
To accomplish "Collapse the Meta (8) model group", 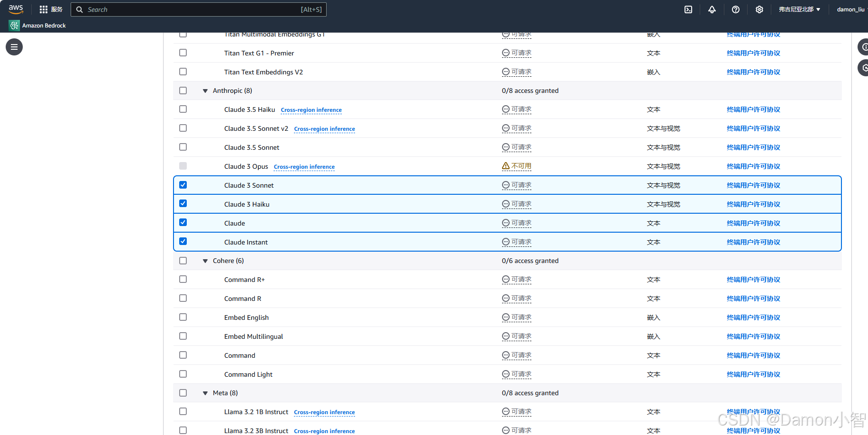I will click(x=205, y=393).
